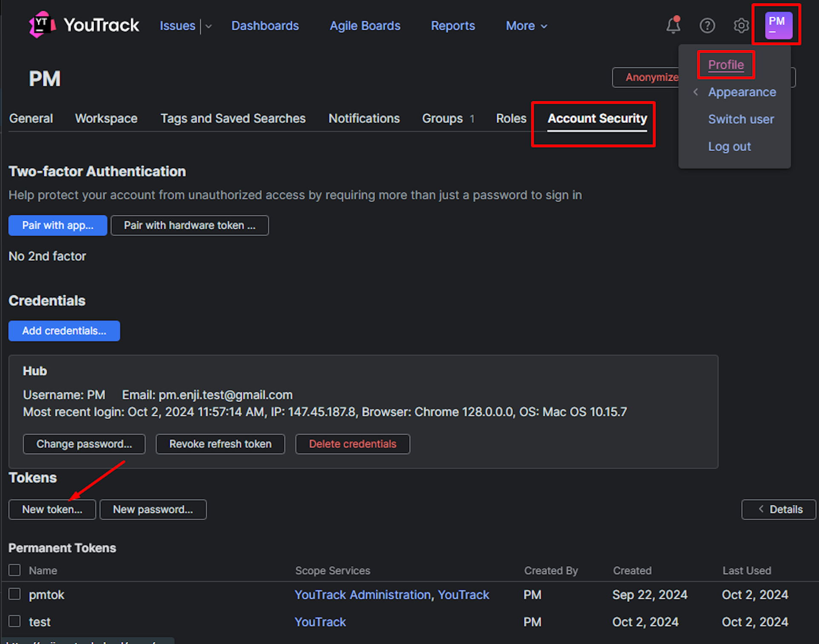Screen dimensions: 819x644
Task: Open YouTrack scope link in test row
Action: [320, 622]
